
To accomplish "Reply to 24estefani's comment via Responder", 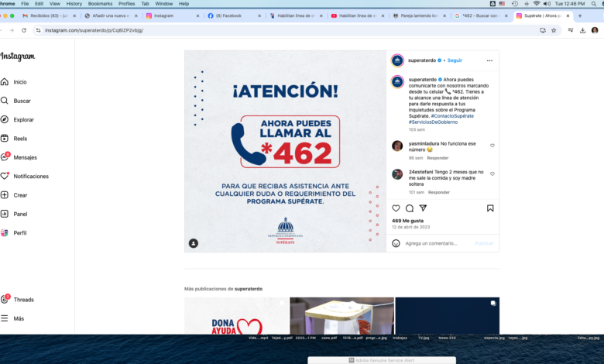I will tap(439, 192).
